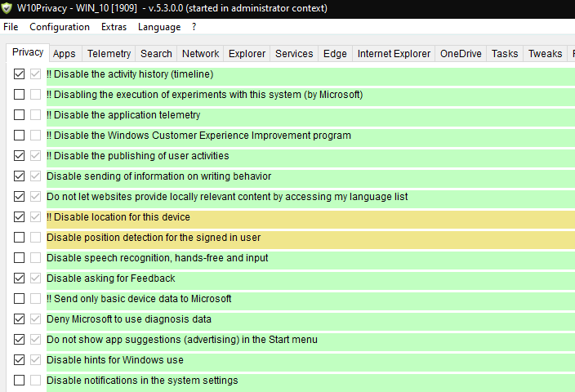Check Disable position detection for signed in user

(x=19, y=238)
